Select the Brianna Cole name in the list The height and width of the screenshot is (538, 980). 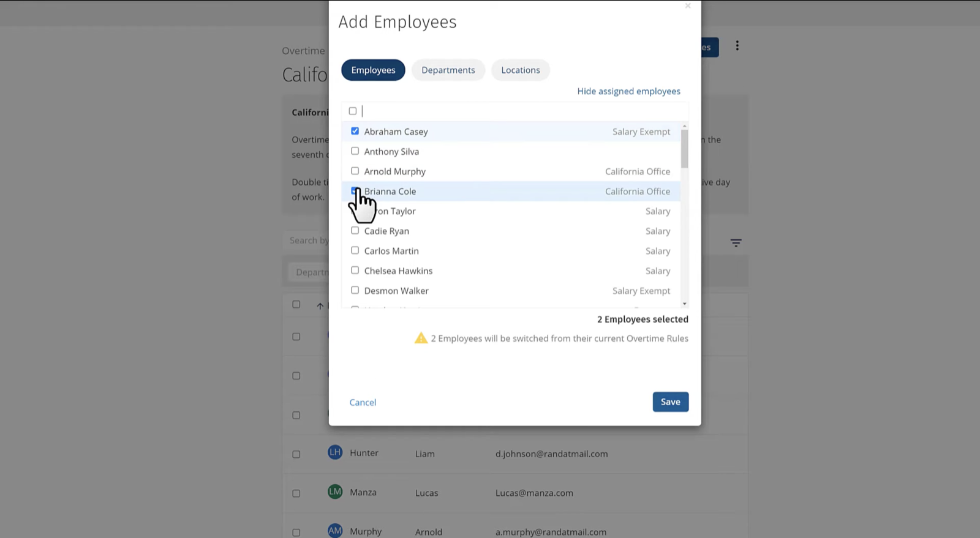(390, 191)
